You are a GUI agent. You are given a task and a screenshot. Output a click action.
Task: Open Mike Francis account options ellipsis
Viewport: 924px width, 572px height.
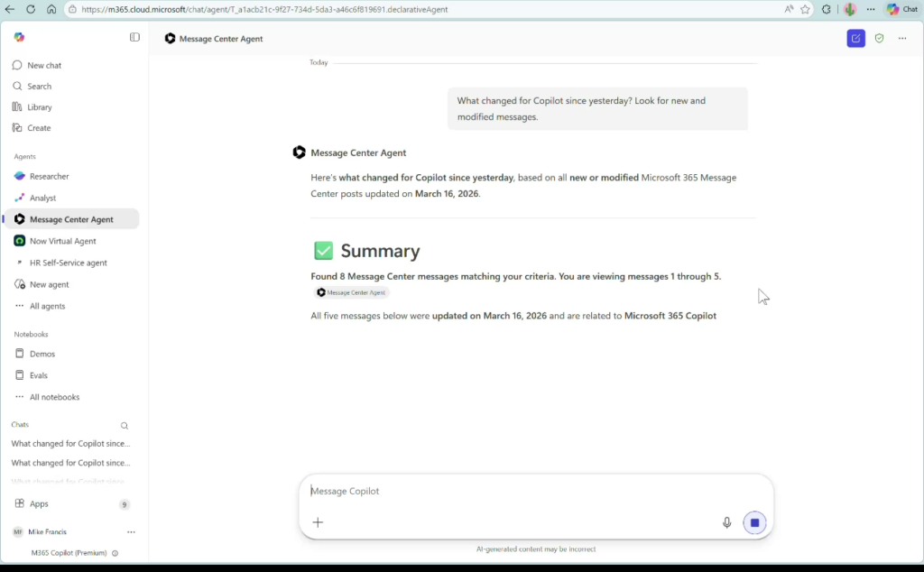131,532
